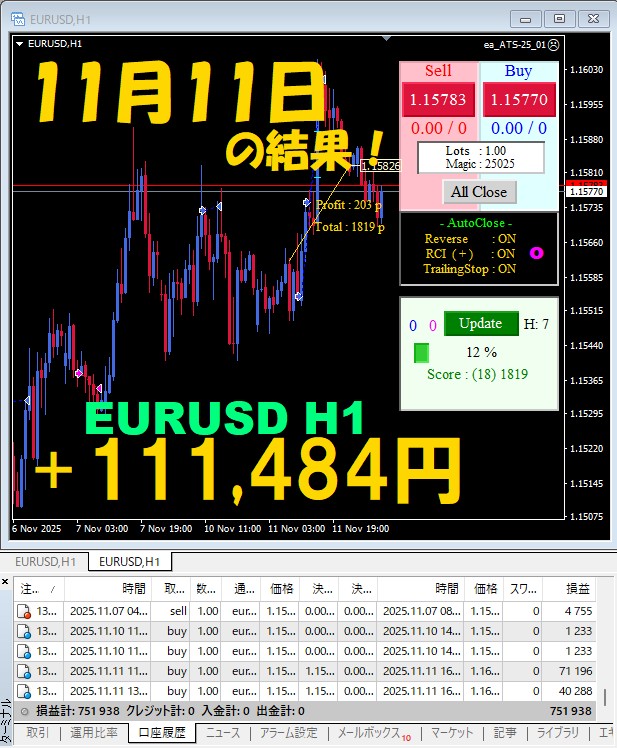Click the Profit : 203 p chart label

coord(349,205)
